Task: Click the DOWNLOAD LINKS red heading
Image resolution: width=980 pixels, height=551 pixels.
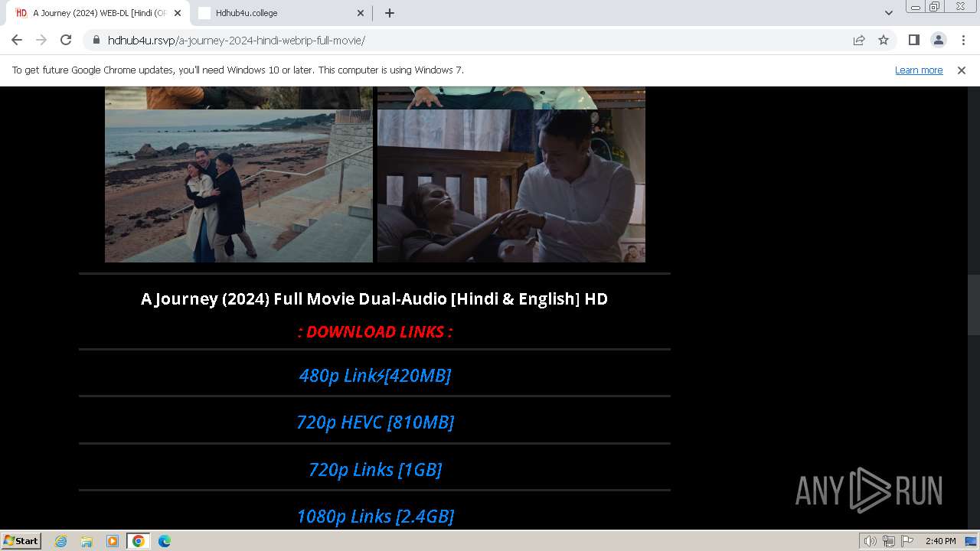Action: coord(375,331)
